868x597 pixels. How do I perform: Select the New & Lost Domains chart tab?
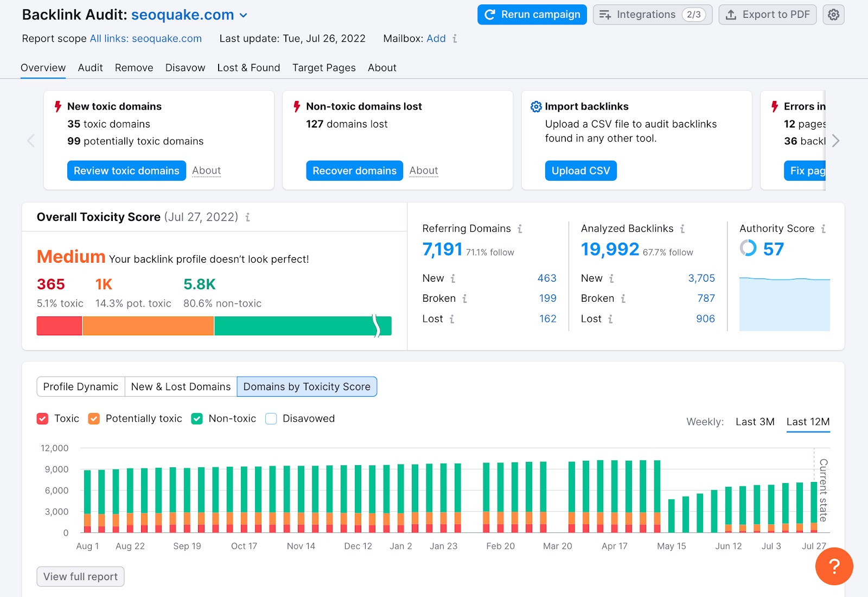(x=180, y=386)
